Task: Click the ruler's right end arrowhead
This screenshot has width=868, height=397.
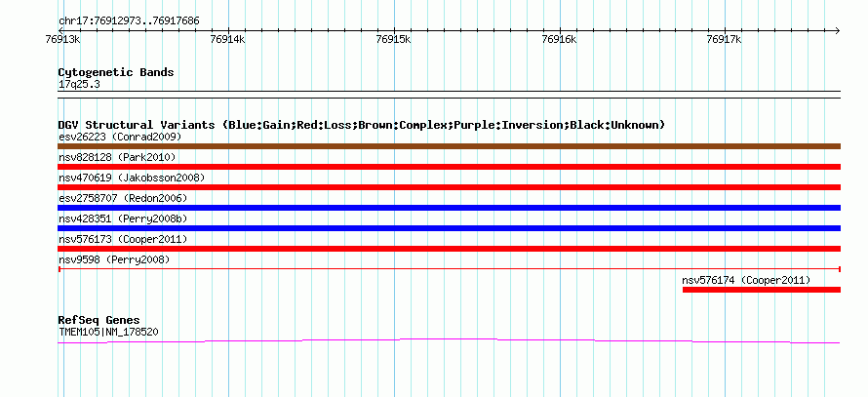Action: pyautogui.click(x=837, y=30)
